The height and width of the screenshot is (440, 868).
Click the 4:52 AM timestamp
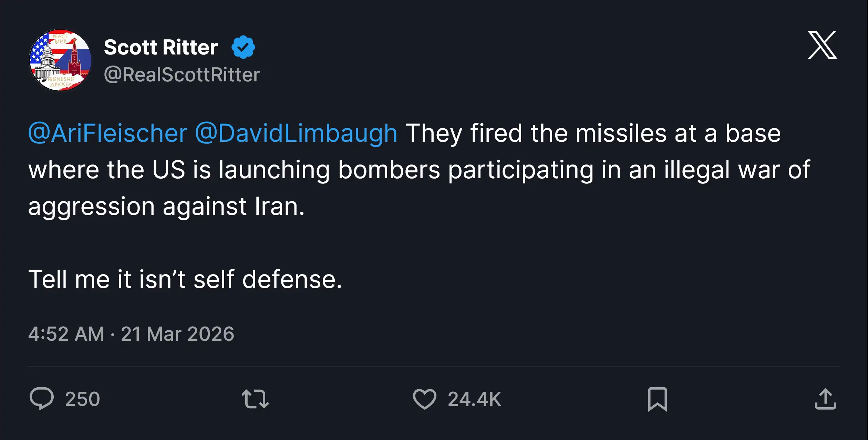pyautogui.click(x=66, y=334)
